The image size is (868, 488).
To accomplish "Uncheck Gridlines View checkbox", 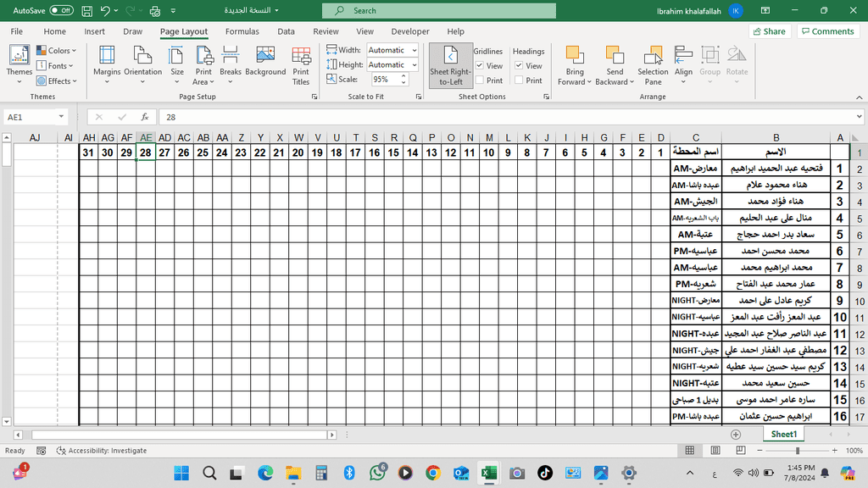I will (x=480, y=66).
